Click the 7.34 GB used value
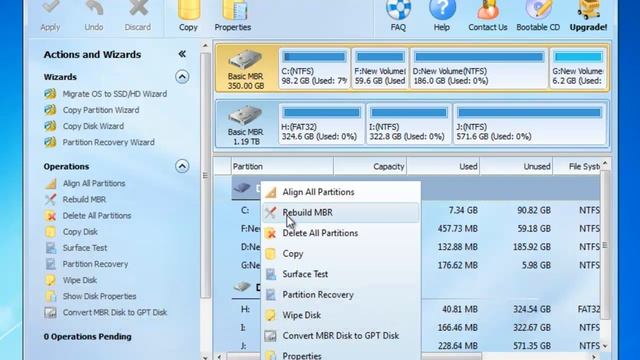Screen dimensions: 640x360 tap(463, 211)
